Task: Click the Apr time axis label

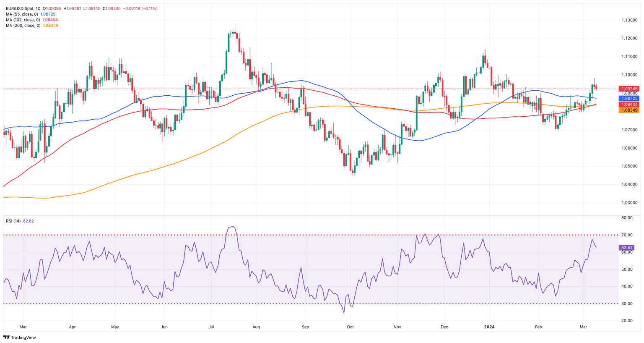Action: [x=72, y=327]
